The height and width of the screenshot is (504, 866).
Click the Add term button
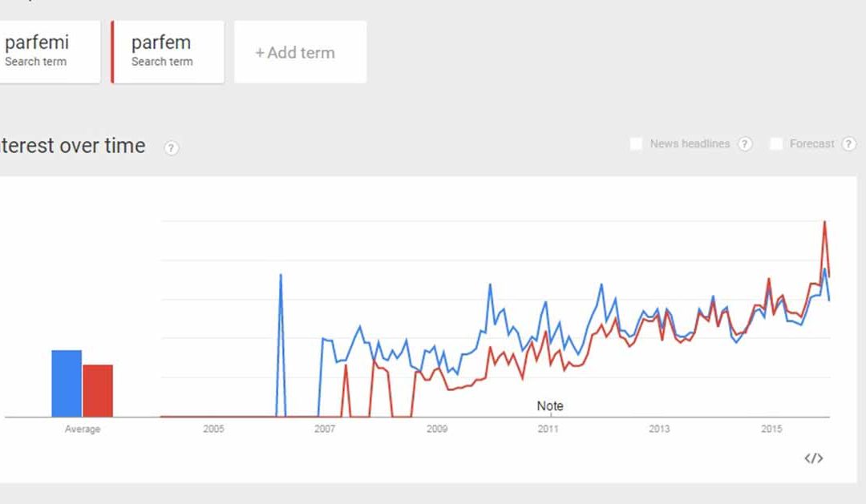301,52
